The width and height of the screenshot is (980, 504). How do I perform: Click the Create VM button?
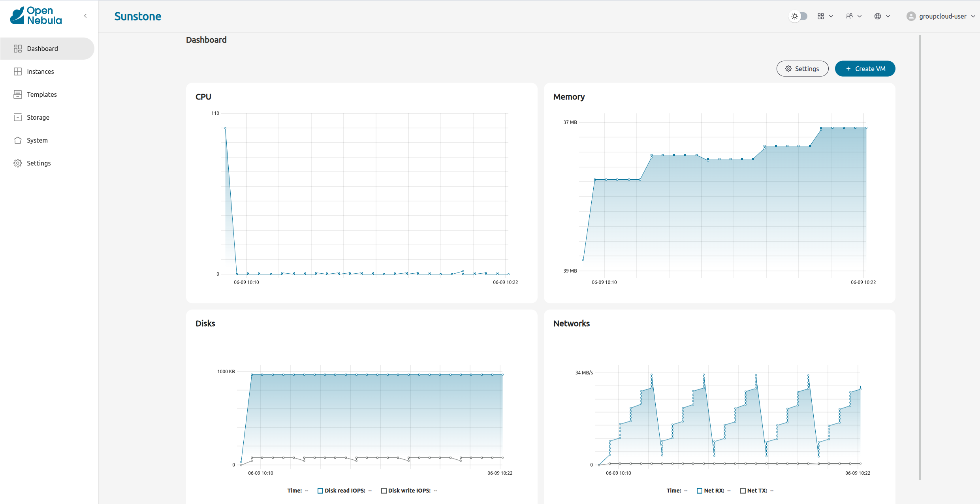[x=865, y=69]
